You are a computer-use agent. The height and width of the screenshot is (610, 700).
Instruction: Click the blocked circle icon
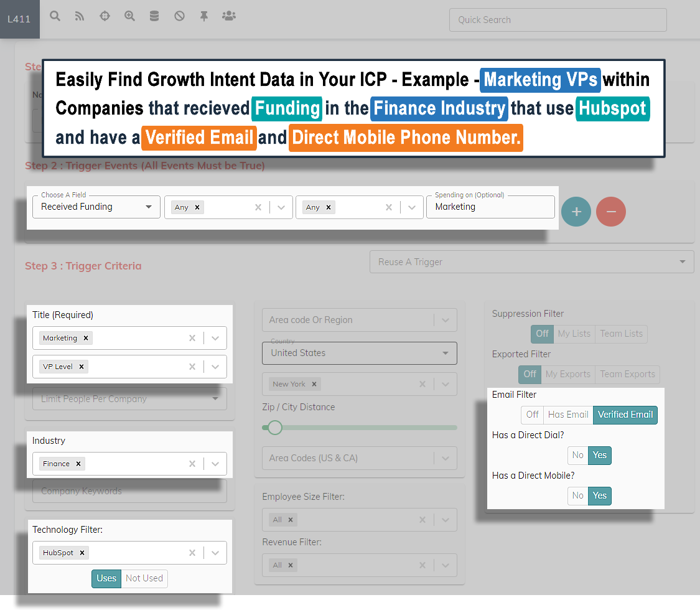[179, 16]
